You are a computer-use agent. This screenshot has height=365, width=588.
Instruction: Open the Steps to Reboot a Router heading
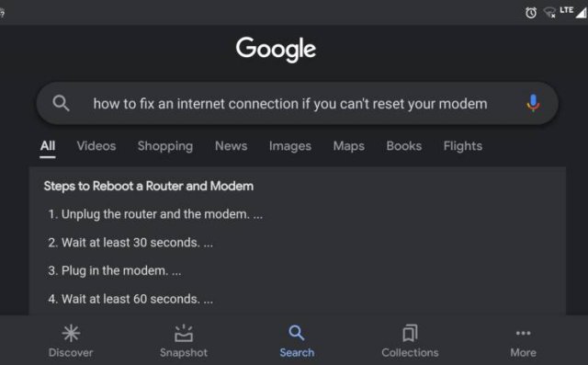[149, 186]
